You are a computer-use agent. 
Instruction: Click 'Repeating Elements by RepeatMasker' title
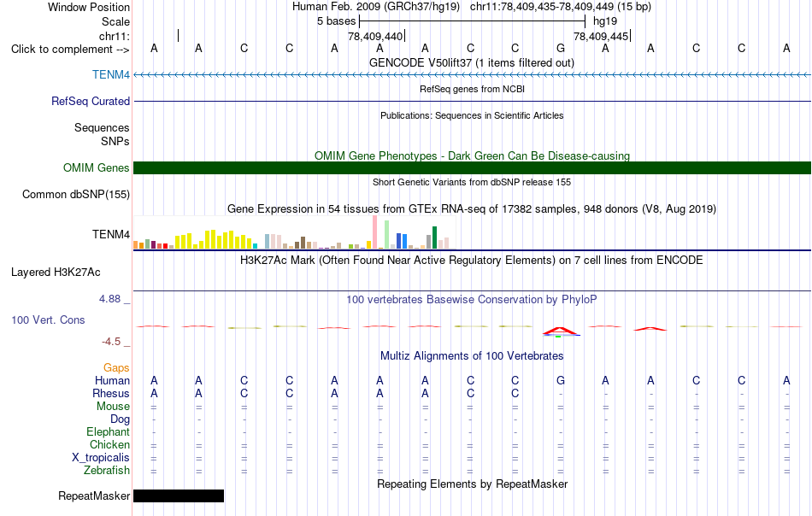click(x=472, y=484)
